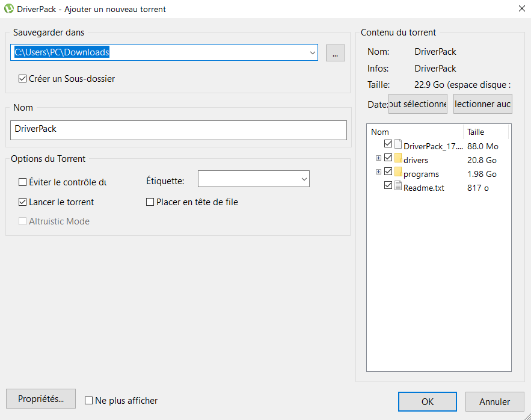Open Propriétés... button

(x=41, y=399)
